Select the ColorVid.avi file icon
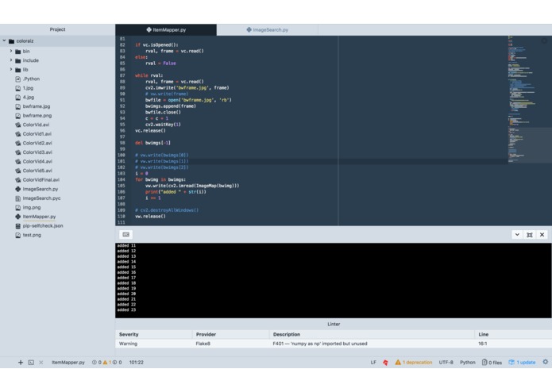 click(x=18, y=125)
